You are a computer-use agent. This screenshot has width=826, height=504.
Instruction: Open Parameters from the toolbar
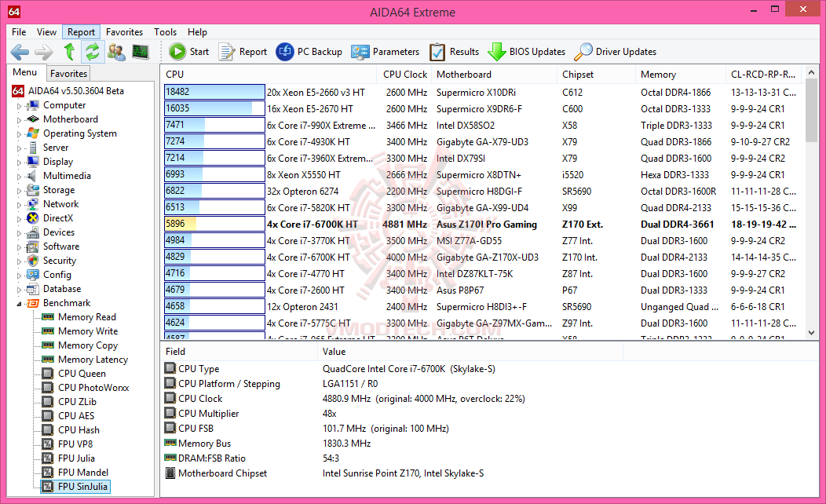click(386, 52)
